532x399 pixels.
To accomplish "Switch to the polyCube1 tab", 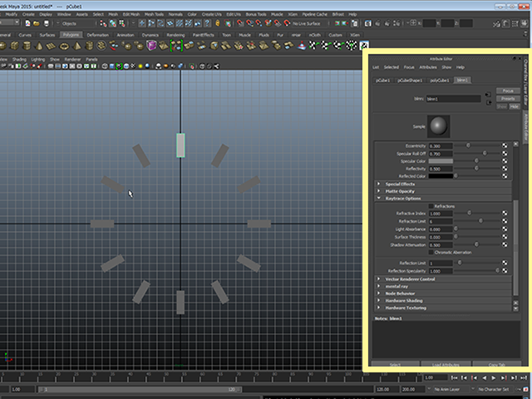I will (x=440, y=81).
